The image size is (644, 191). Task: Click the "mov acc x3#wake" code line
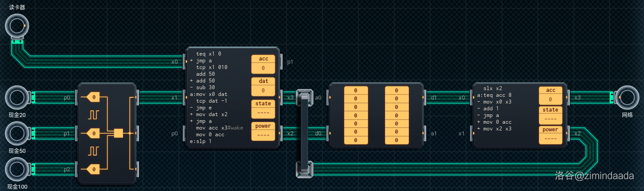(219, 128)
